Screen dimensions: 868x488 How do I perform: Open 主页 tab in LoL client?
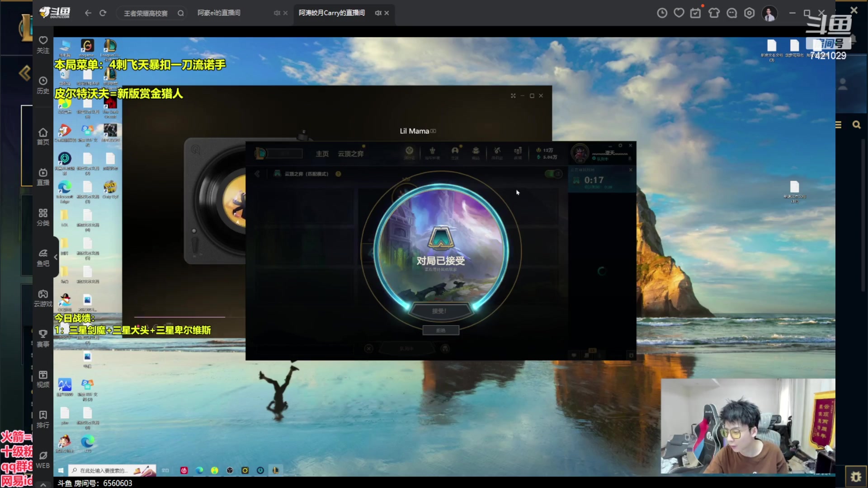tap(322, 154)
